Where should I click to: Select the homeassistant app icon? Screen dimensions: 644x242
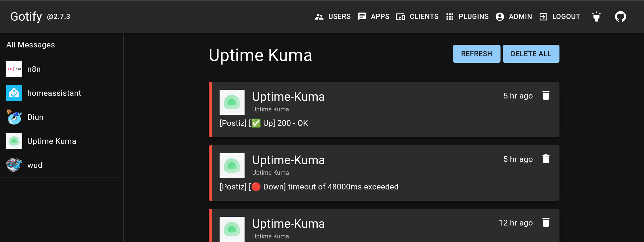coord(14,93)
